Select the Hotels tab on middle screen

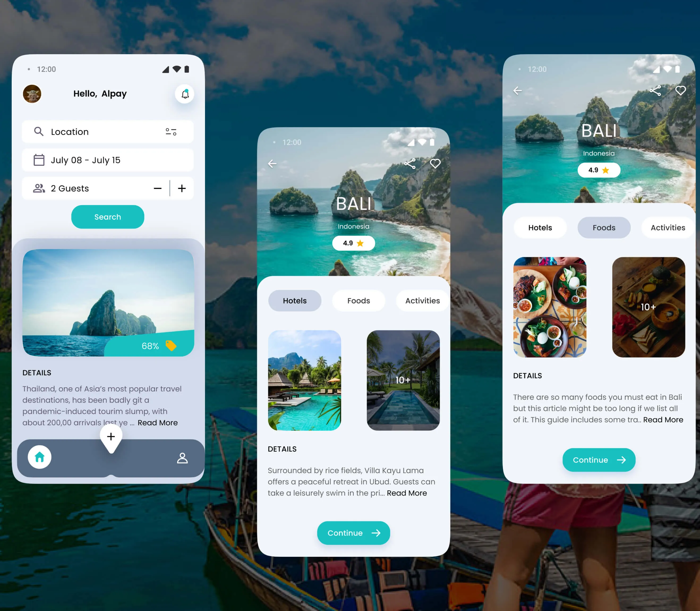tap(294, 300)
